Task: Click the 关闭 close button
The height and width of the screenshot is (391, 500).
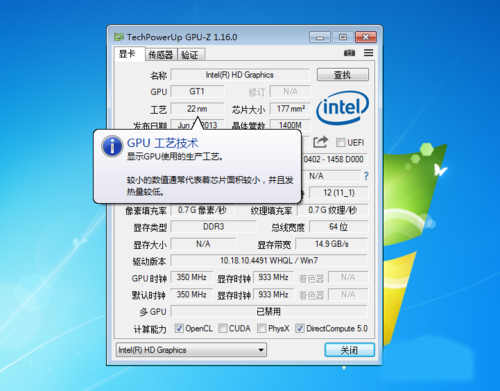Action: 350,350
